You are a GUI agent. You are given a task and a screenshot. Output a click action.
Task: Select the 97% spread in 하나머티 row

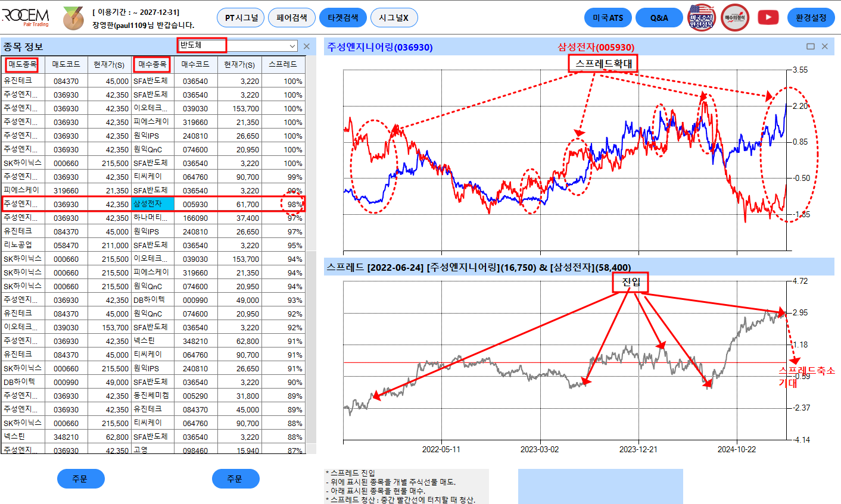[x=284, y=218]
